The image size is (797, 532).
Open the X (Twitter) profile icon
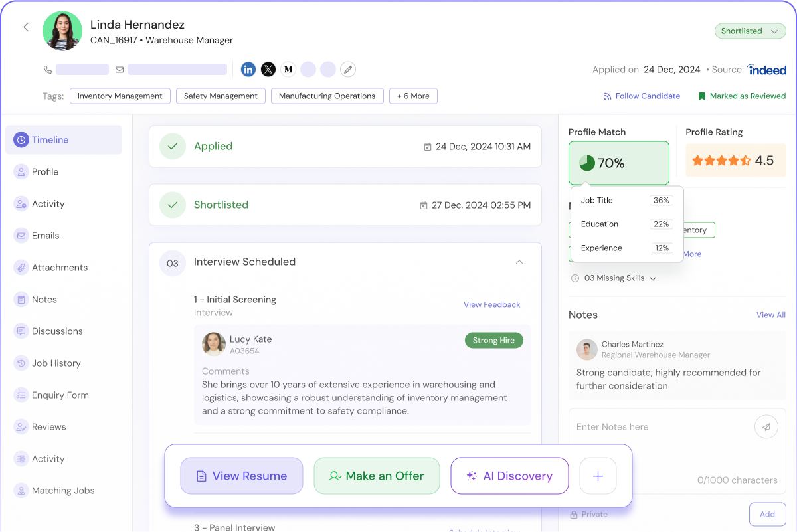[x=268, y=69]
